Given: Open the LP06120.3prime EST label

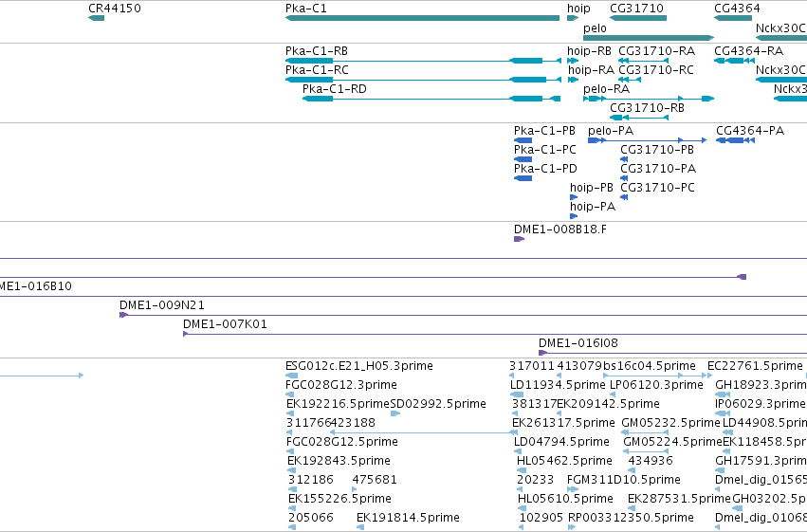Looking at the screenshot, I should click(656, 385).
